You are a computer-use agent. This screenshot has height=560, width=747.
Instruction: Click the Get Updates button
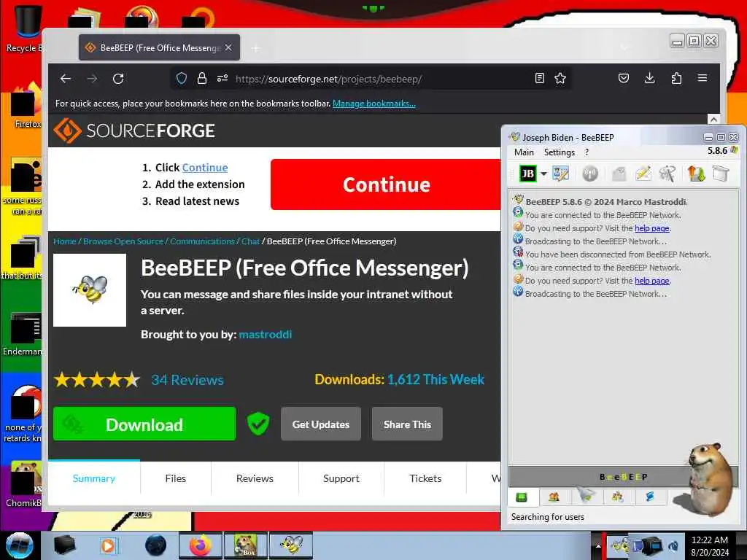[x=321, y=424]
